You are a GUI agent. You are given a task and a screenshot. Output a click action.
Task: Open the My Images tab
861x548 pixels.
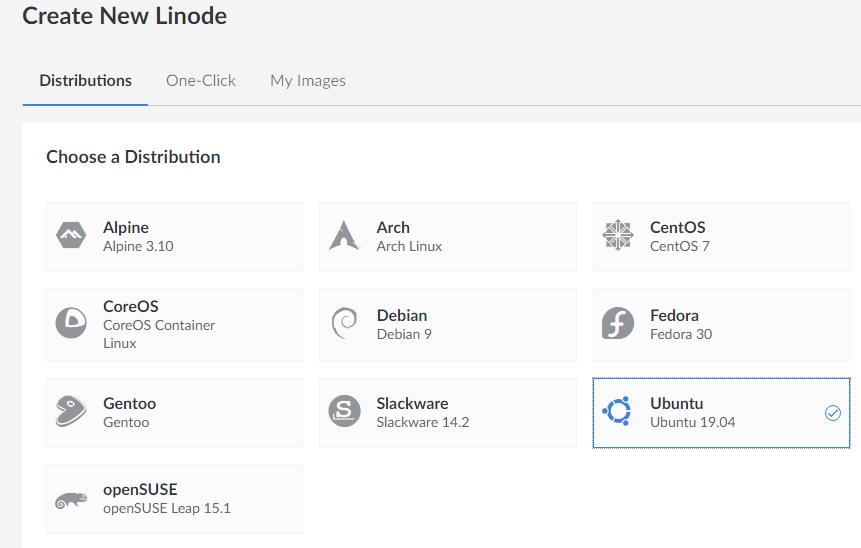pos(308,81)
